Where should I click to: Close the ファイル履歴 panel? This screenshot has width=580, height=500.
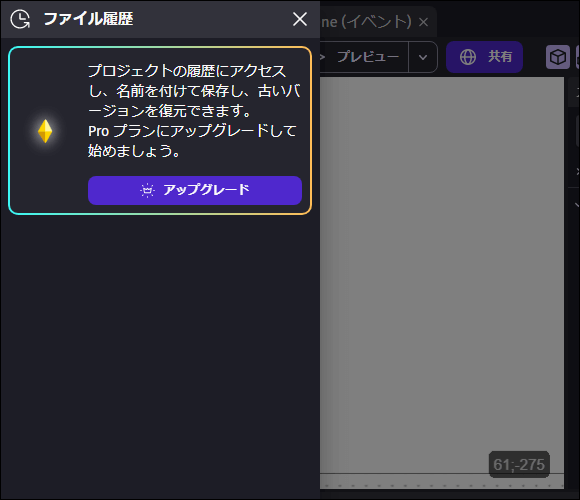[x=300, y=19]
